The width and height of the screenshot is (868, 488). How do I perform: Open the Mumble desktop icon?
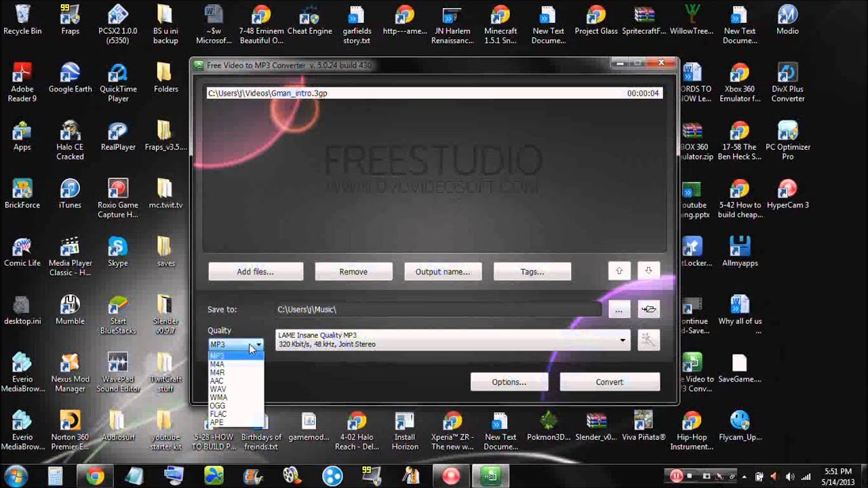point(70,310)
